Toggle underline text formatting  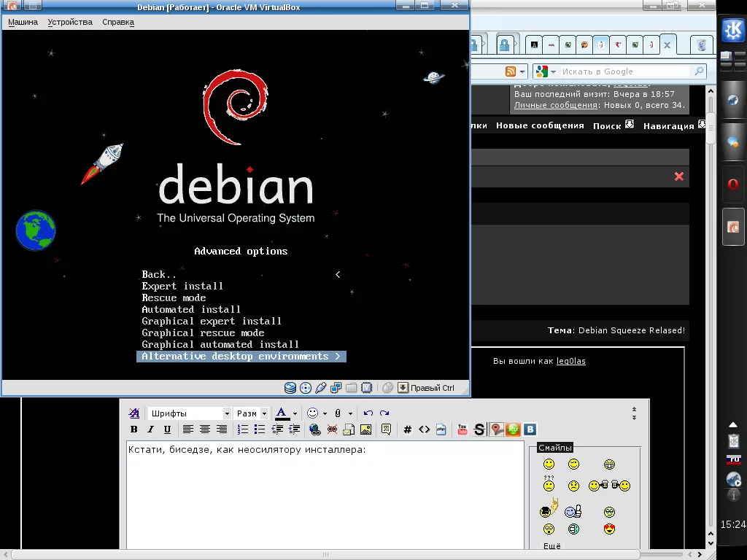[167, 429]
